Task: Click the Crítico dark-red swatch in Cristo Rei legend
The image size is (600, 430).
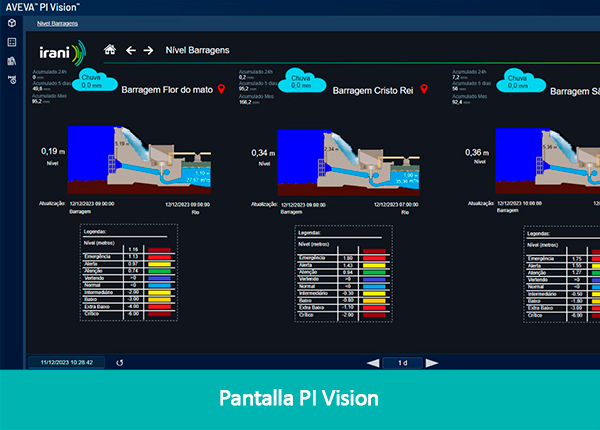Action: tap(374, 315)
